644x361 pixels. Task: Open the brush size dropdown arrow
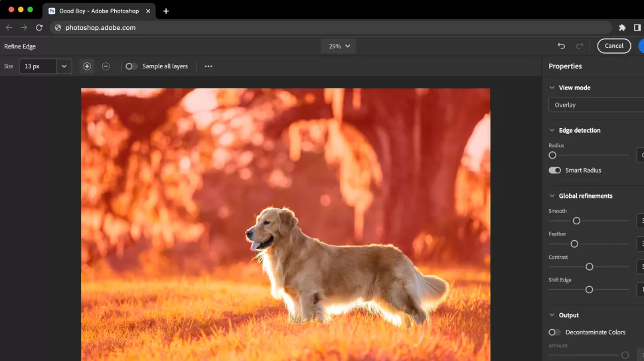pyautogui.click(x=64, y=66)
